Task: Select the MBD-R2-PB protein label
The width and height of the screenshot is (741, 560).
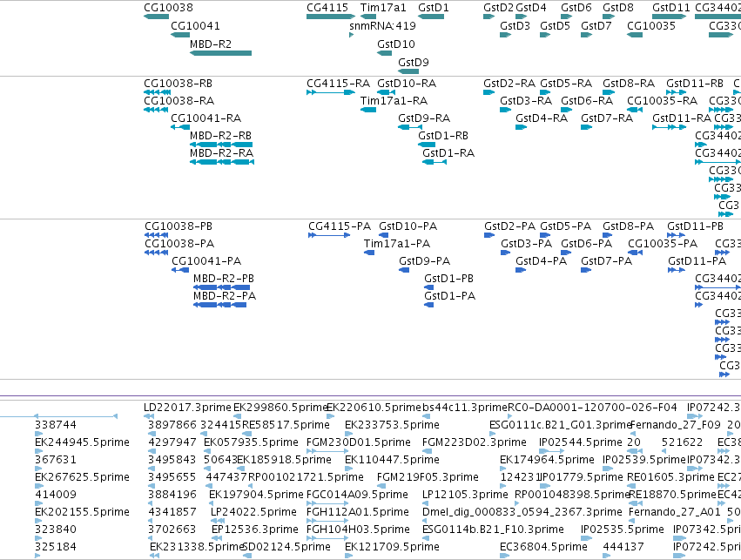Action: pyautogui.click(x=224, y=279)
